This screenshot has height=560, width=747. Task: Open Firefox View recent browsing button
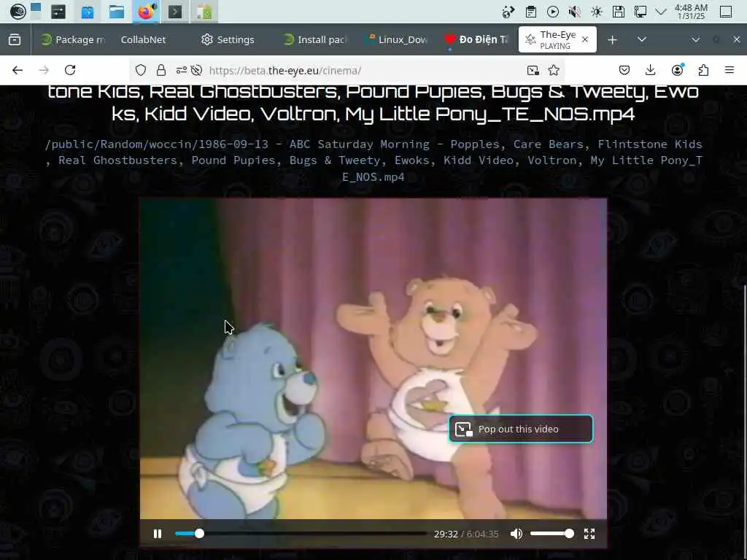[15, 39]
